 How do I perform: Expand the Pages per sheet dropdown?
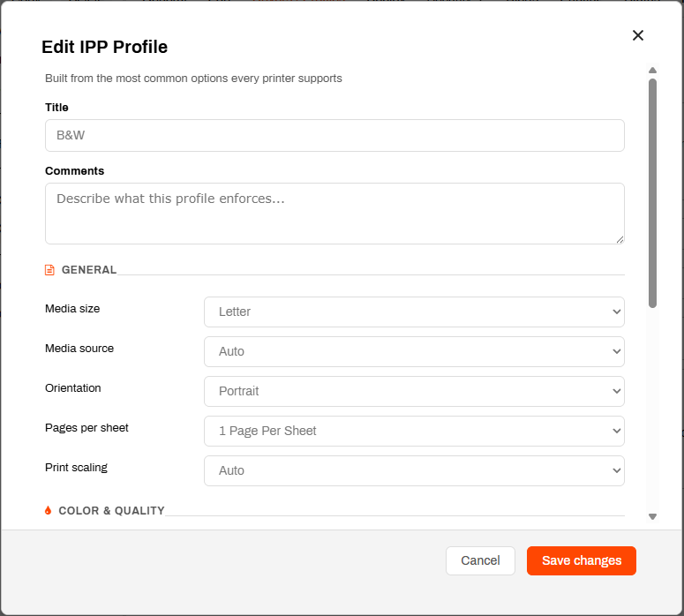(x=414, y=431)
